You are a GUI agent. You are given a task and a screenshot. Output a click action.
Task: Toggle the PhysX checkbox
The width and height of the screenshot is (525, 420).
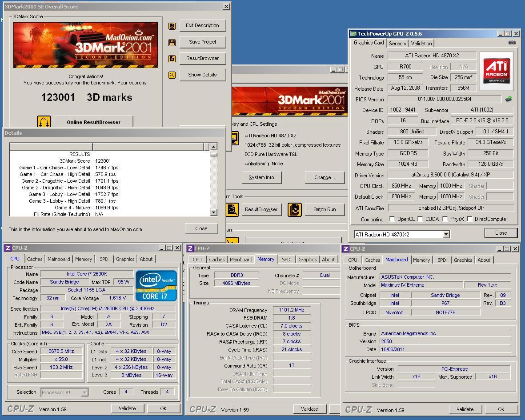click(445, 219)
